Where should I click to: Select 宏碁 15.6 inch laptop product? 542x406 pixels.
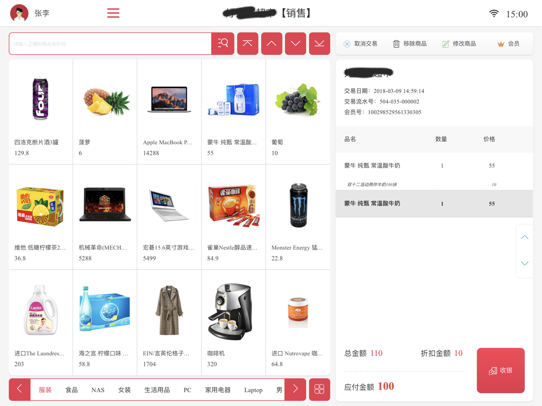pos(169,217)
